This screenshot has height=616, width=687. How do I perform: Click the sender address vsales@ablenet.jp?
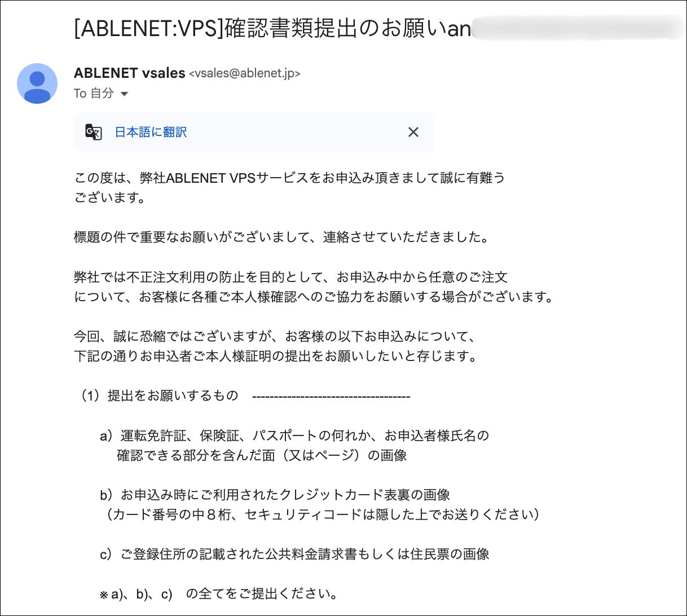(244, 73)
